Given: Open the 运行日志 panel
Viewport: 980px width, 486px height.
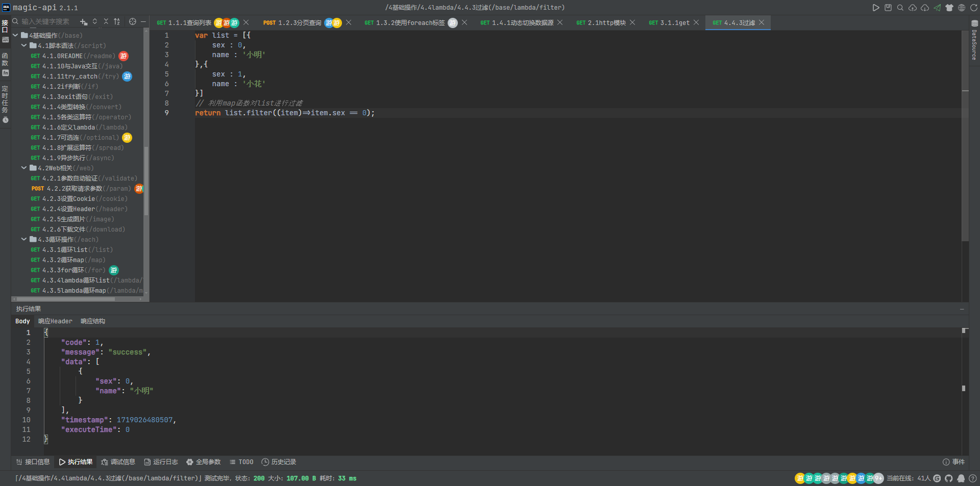Looking at the screenshot, I should [x=161, y=462].
